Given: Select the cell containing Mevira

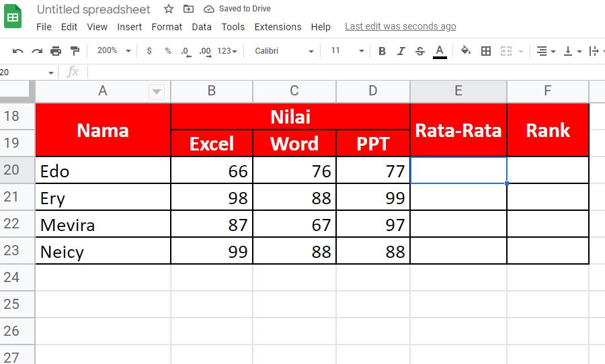Looking at the screenshot, I should pos(103,224).
